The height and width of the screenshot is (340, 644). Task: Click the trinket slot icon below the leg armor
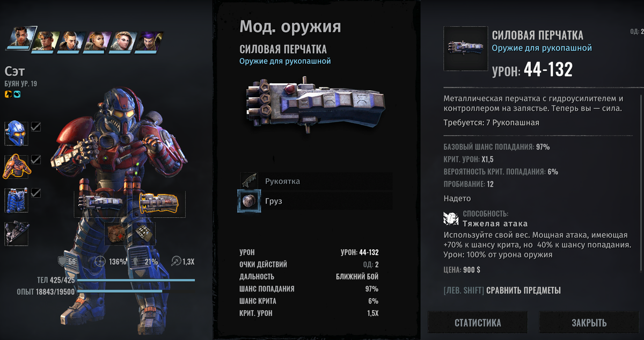coord(16,234)
